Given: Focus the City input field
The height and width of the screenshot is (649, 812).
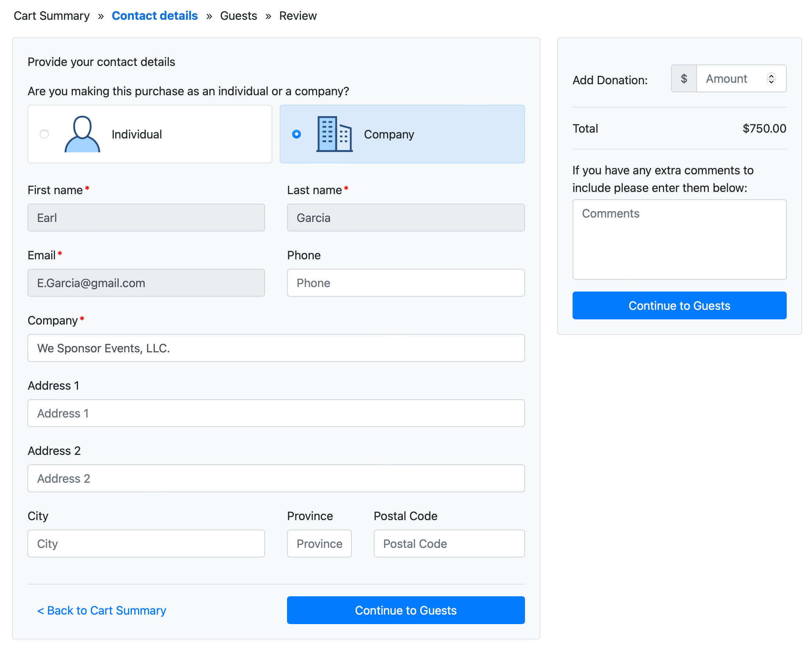Looking at the screenshot, I should (x=146, y=544).
